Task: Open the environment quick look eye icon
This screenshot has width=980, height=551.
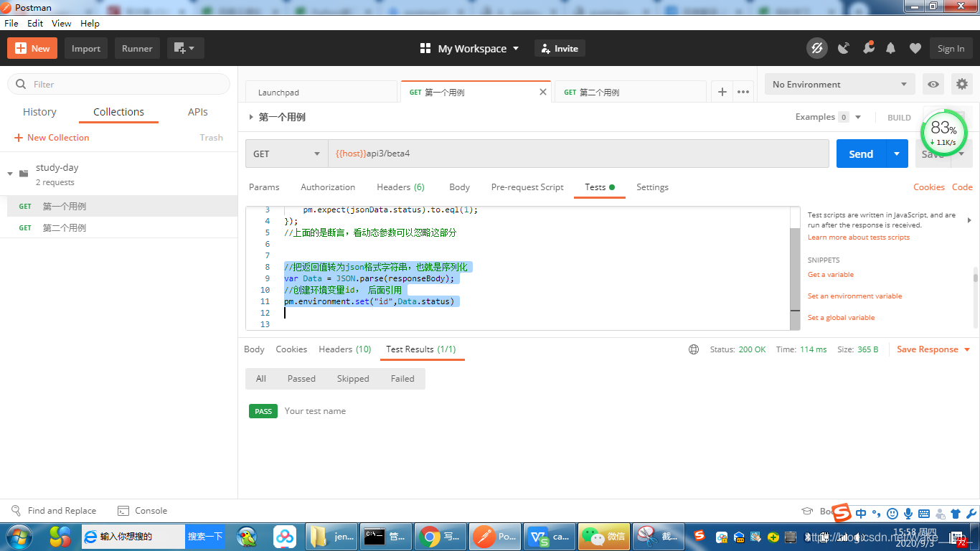Action: click(933, 84)
